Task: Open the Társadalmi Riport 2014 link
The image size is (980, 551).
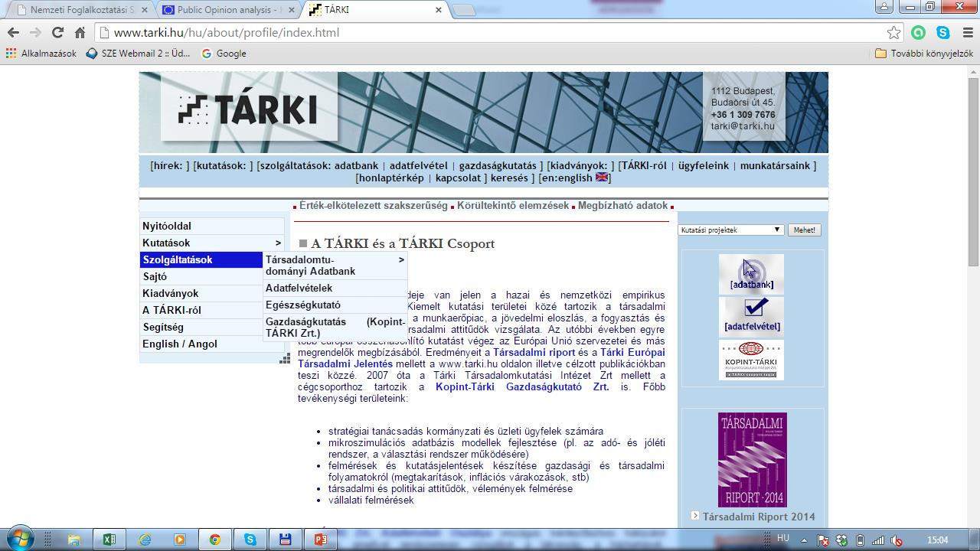Action: point(759,517)
